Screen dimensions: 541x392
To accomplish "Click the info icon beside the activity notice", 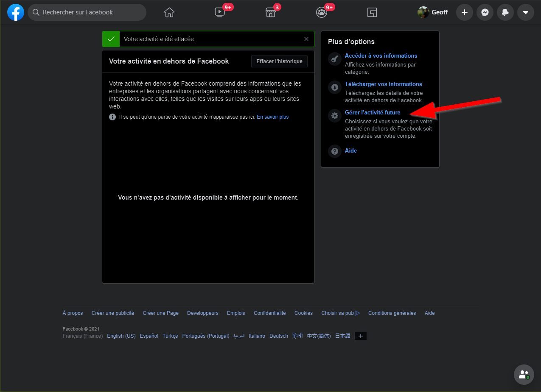I will (x=112, y=117).
